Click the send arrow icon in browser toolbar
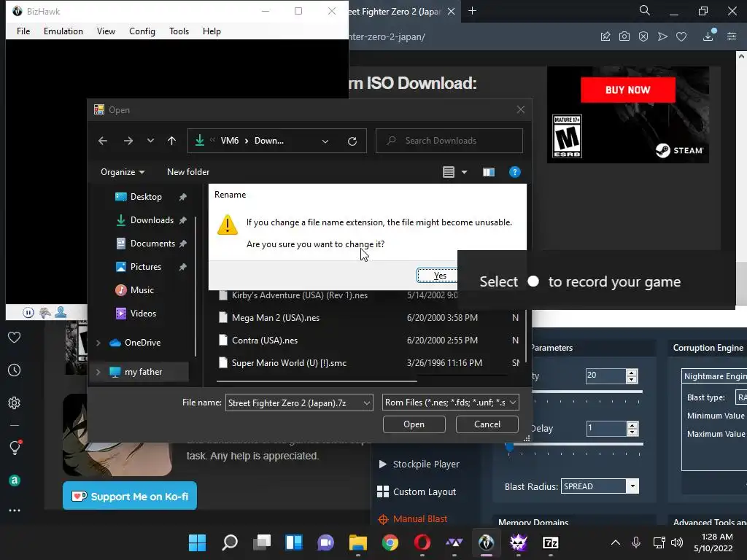This screenshot has width=747, height=560. coord(662,36)
